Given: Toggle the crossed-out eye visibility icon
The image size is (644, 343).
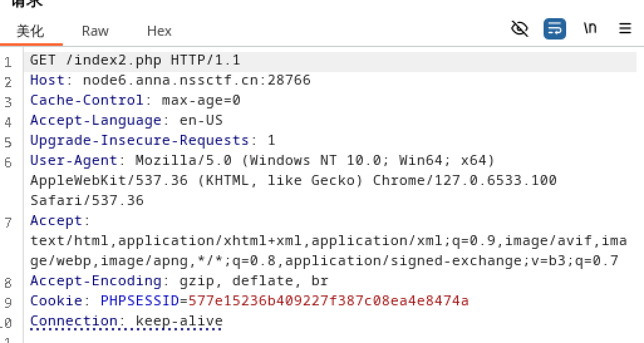Looking at the screenshot, I should [x=520, y=28].
